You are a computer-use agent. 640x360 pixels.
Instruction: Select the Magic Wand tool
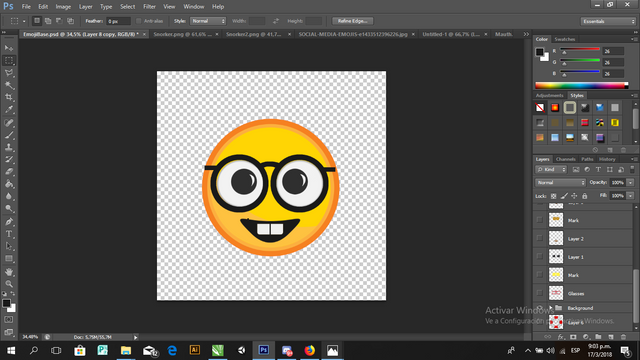tap(9, 85)
